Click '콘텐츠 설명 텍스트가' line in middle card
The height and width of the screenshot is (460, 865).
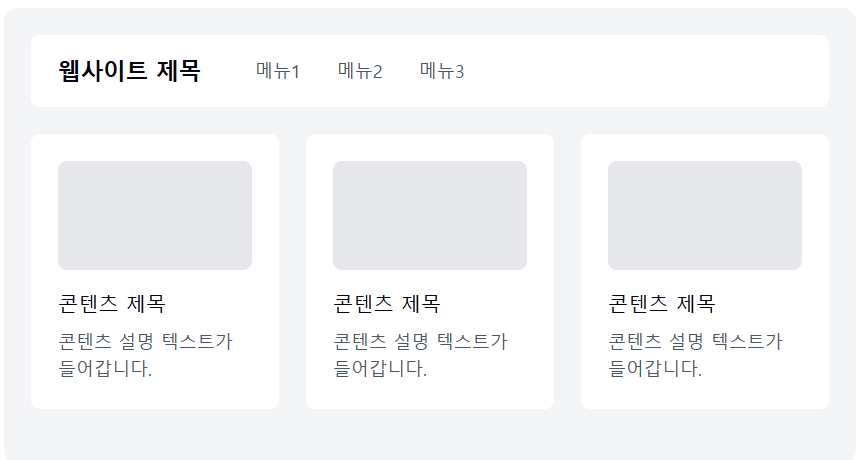tap(420, 341)
